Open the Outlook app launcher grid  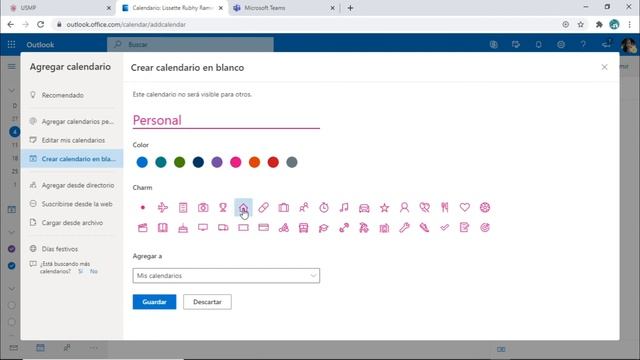tap(11, 44)
